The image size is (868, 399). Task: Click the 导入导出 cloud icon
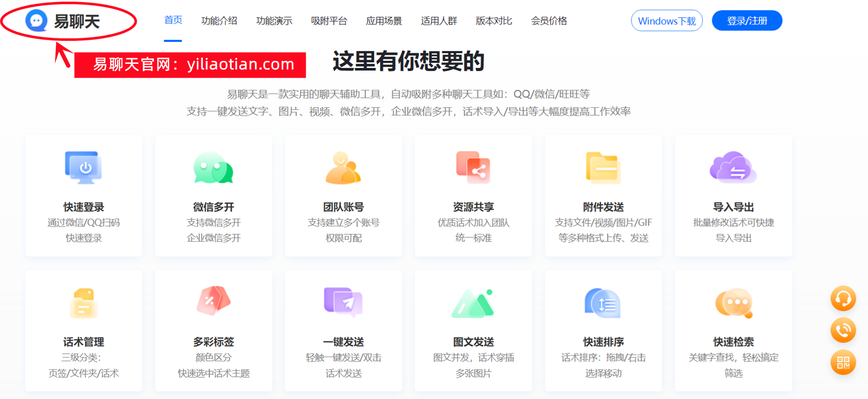point(733,168)
